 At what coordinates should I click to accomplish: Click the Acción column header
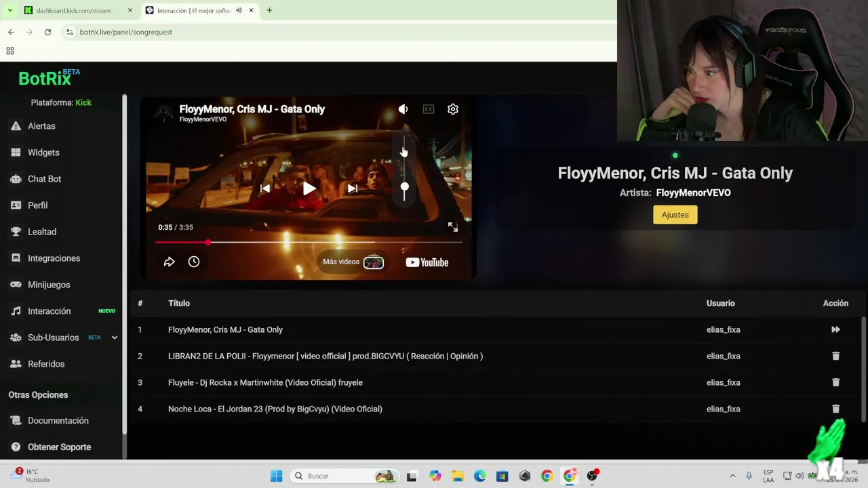coord(835,303)
